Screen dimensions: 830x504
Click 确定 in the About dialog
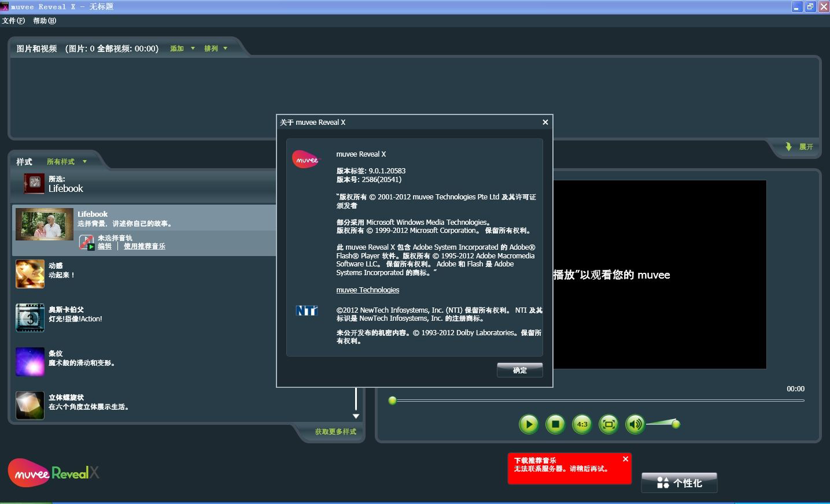519,370
